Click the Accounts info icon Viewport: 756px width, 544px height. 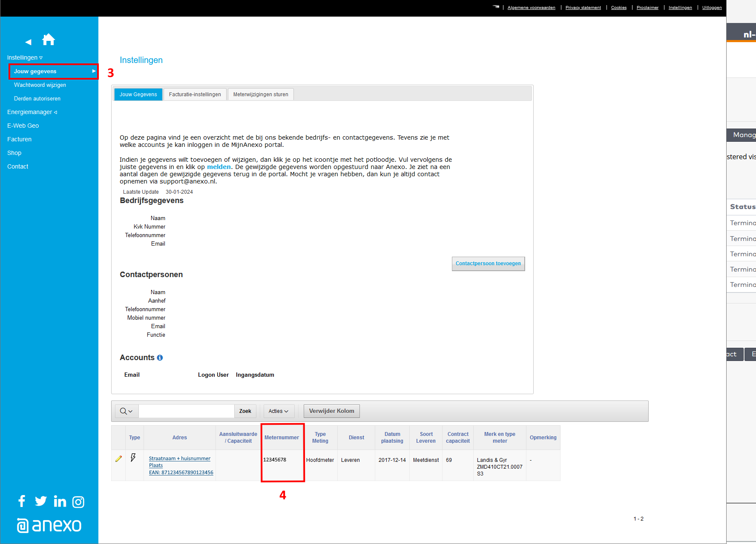pyautogui.click(x=160, y=358)
